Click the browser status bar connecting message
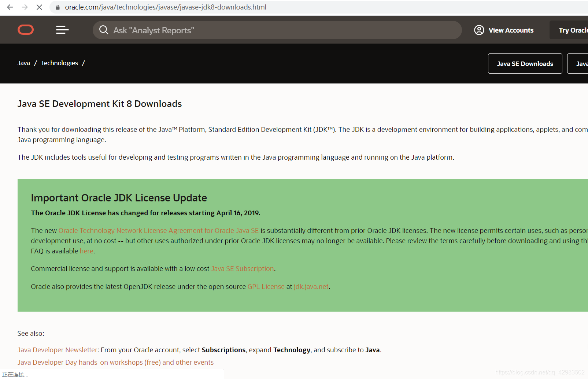The width and height of the screenshot is (588, 379). [x=15, y=374]
